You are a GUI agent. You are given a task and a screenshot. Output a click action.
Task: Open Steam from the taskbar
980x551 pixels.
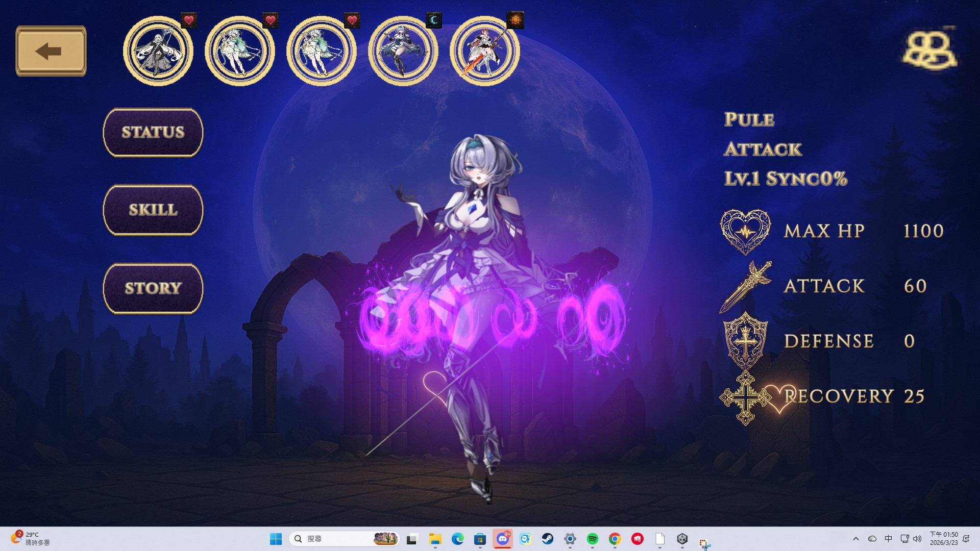tap(548, 539)
